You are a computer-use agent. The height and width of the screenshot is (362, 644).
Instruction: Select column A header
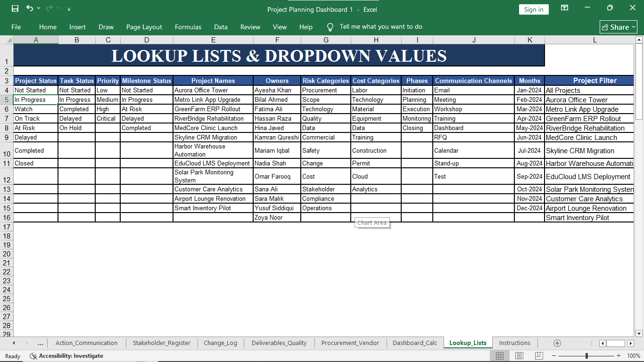[x=36, y=40]
